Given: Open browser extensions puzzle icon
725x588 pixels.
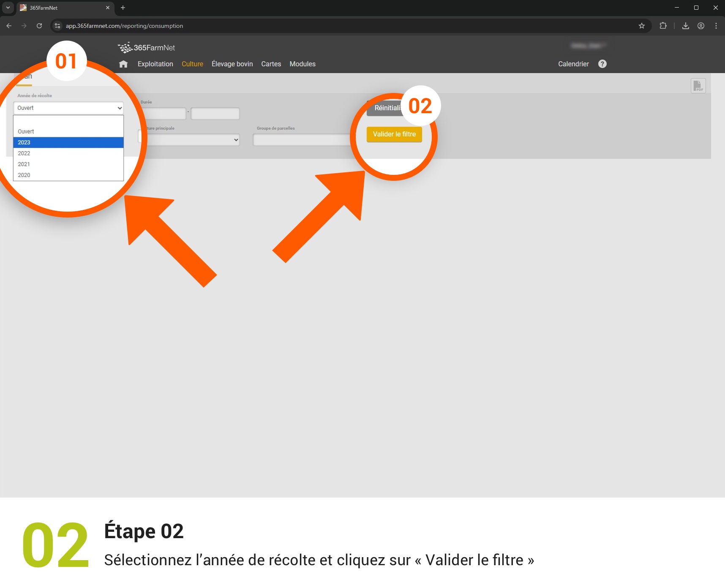Looking at the screenshot, I should click(x=663, y=26).
